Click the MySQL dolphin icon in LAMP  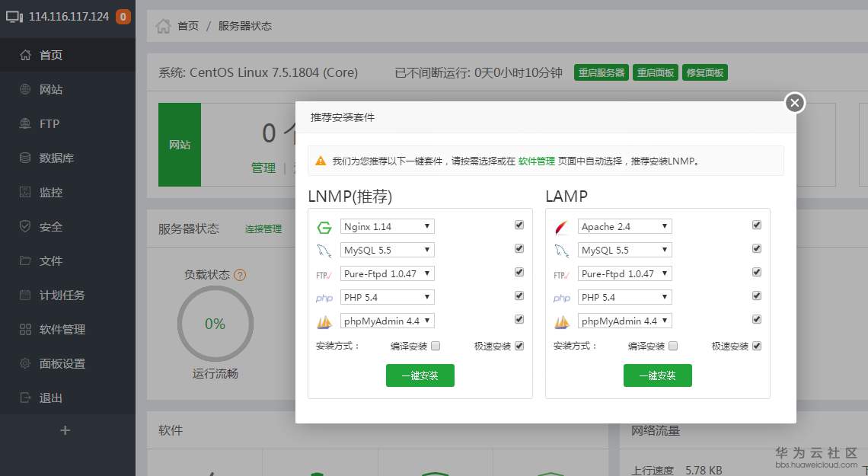(561, 251)
